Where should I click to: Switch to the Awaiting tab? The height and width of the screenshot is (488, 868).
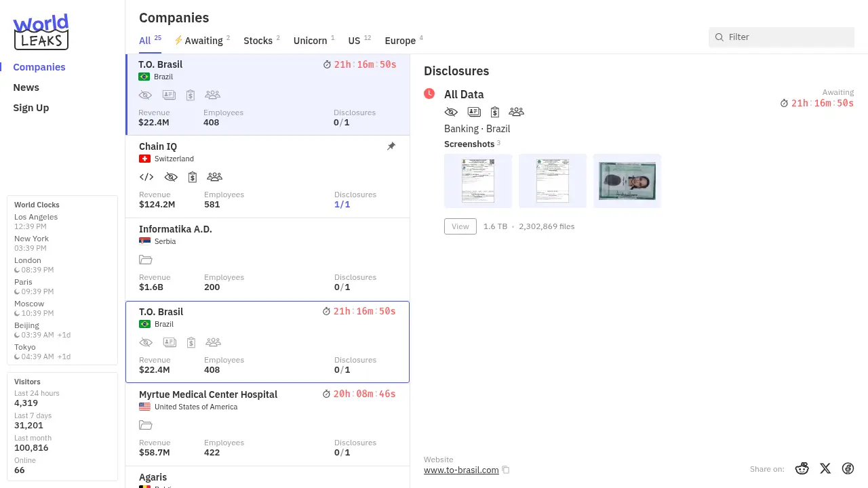(x=203, y=41)
